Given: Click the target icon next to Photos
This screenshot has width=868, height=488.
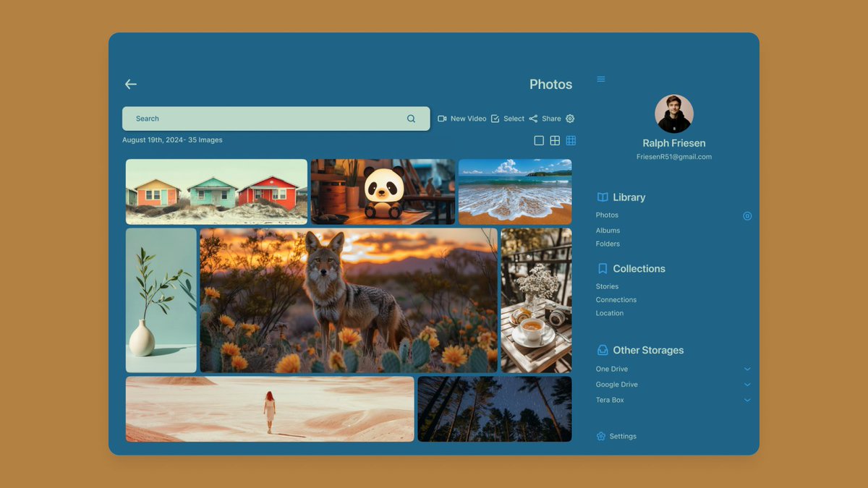Looking at the screenshot, I should pyautogui.click(x=747, y=215).
